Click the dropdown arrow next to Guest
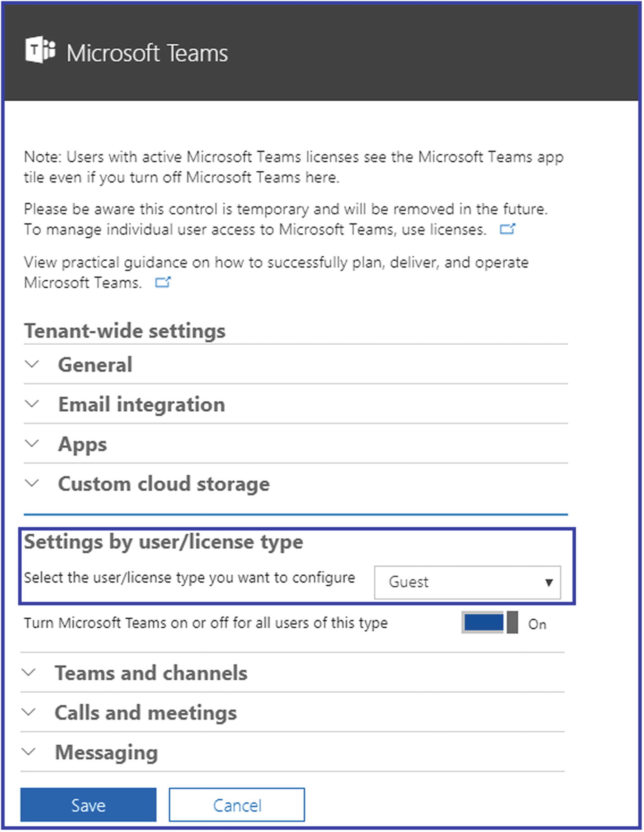Viewport: 644px width, 832px height. (549, 583)
